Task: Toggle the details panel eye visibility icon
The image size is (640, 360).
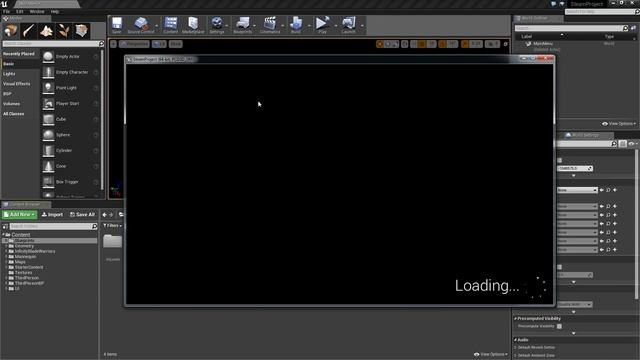Action: (632, 144)
